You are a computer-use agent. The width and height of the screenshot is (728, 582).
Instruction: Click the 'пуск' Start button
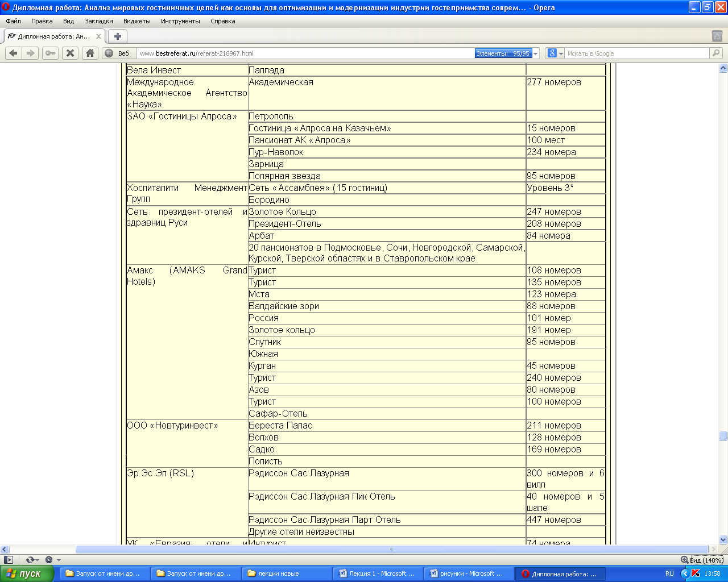pos(26,573)
